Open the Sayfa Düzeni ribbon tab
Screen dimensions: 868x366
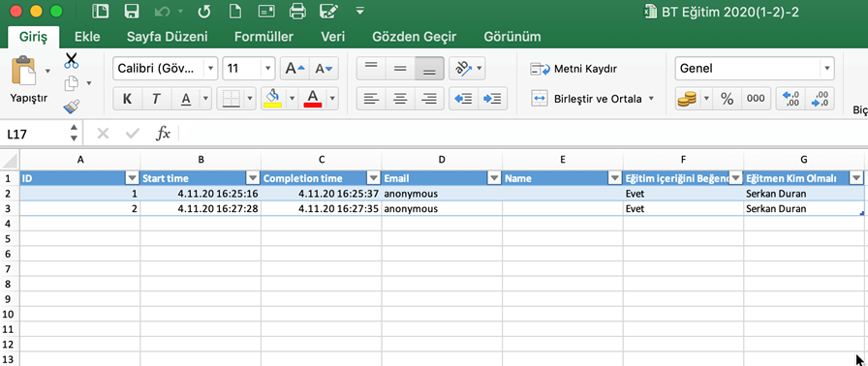point(168,37)
